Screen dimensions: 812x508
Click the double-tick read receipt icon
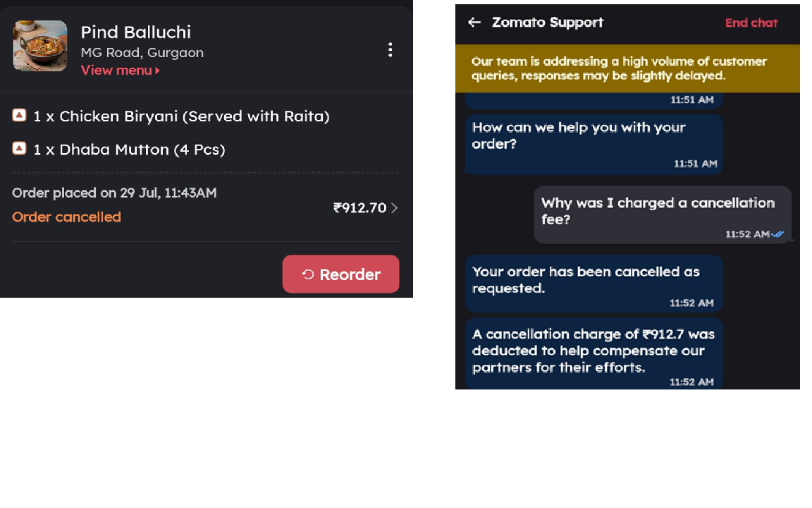tap(778, 234)
